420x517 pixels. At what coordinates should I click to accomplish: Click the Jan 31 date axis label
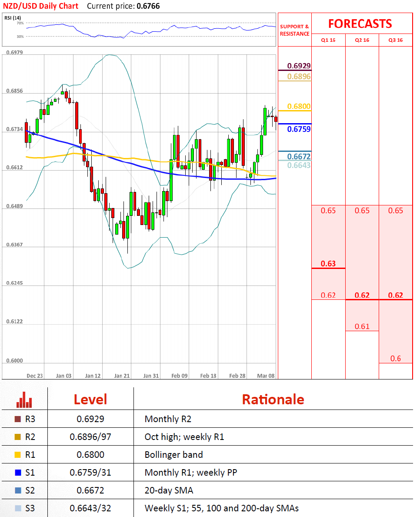pos(151,376)
